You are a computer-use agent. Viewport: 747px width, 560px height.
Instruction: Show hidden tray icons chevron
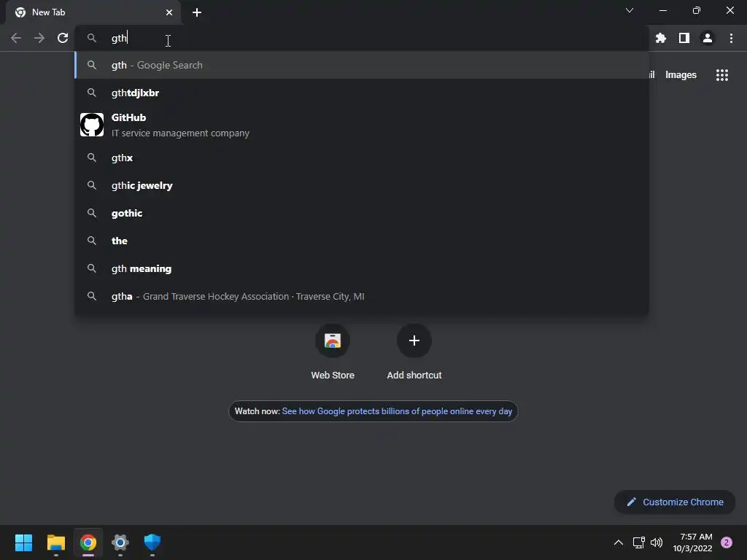619,542
